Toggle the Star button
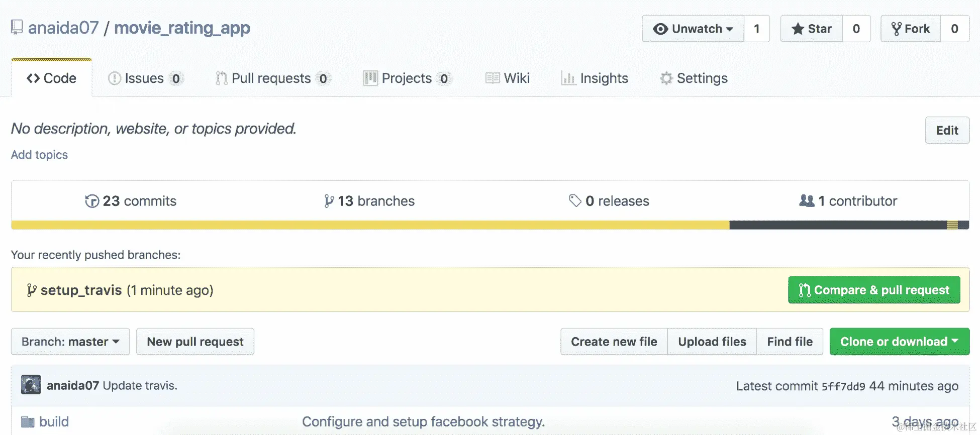Viewport: 980px width, 435px height. point(811,29)
